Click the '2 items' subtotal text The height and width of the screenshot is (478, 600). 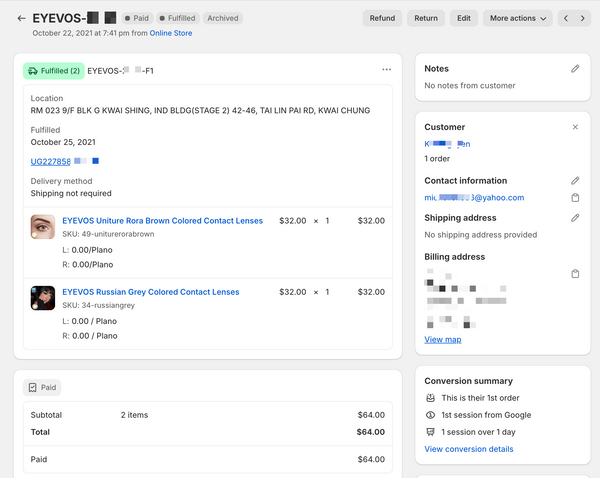[x=134, y=415]
